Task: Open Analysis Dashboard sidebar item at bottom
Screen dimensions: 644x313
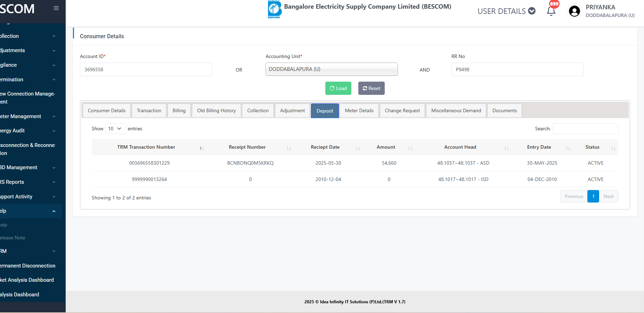Action: 20,295
